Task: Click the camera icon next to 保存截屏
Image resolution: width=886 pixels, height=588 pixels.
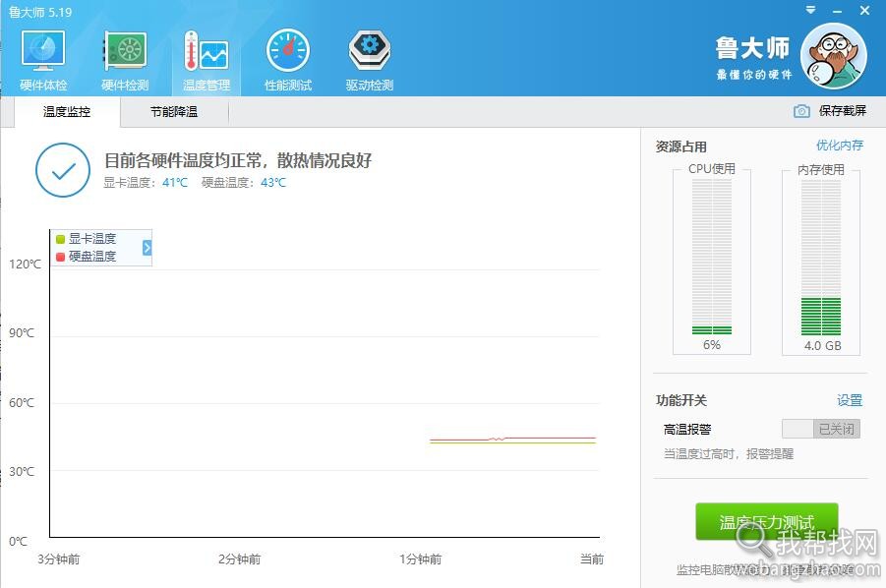Action: [801, 111]
